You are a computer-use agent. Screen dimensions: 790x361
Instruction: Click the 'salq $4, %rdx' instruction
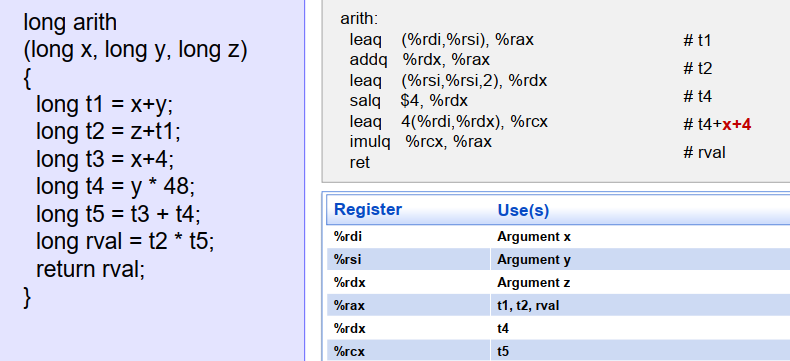coord(409,101)
